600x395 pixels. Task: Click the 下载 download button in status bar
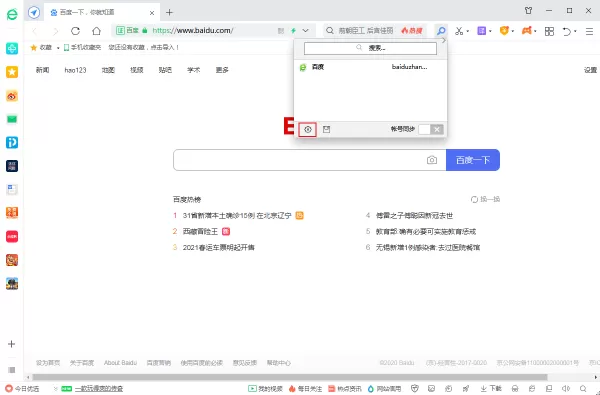click(x=491, y=388)
